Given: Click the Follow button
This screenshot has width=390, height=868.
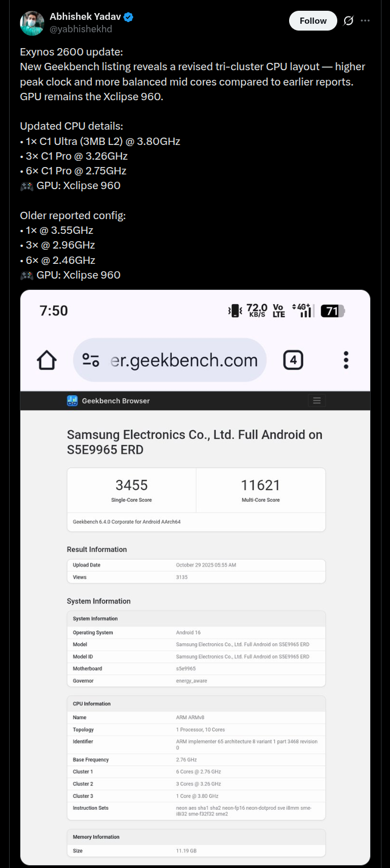Looking at the screenshot, I should pyautogui.click(x=312, y=20).
